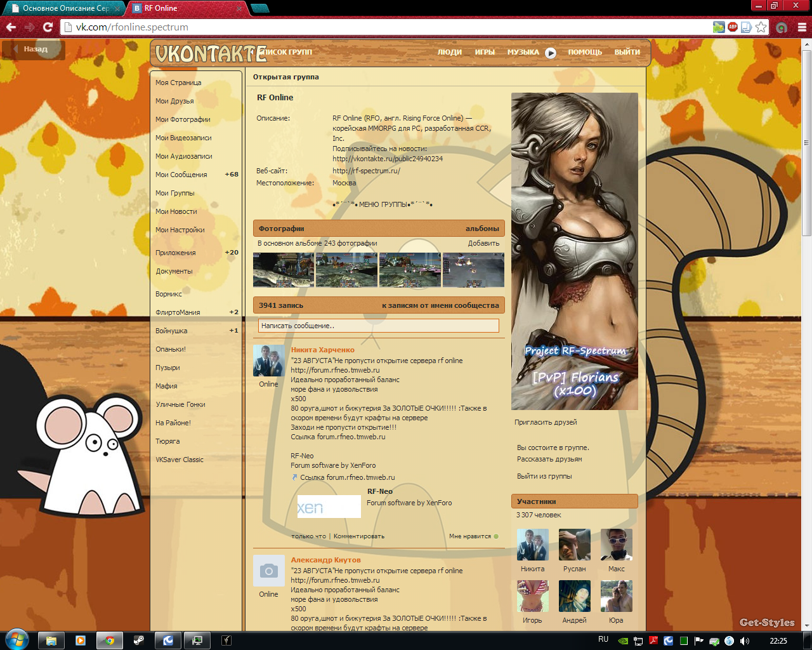Image resolution: width=812 pixels, height=650 pixels.
Task: Open the Chrome hamburger menu
Action: (802, 27)
